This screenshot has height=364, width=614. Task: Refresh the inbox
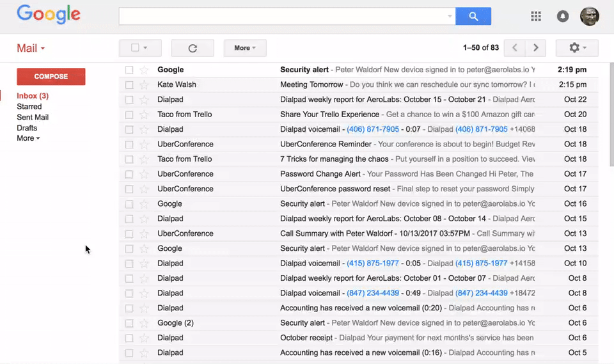click(193, 48)
